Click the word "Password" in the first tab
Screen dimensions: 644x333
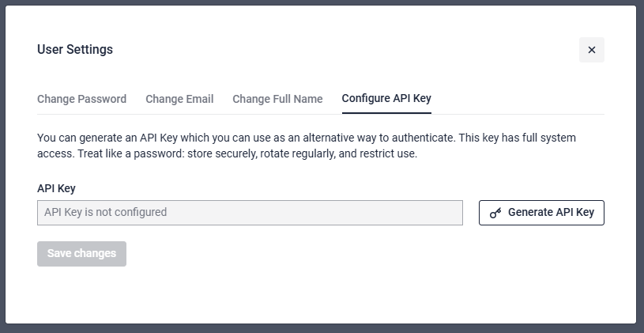pyautogui.click(x=103, y=99)
